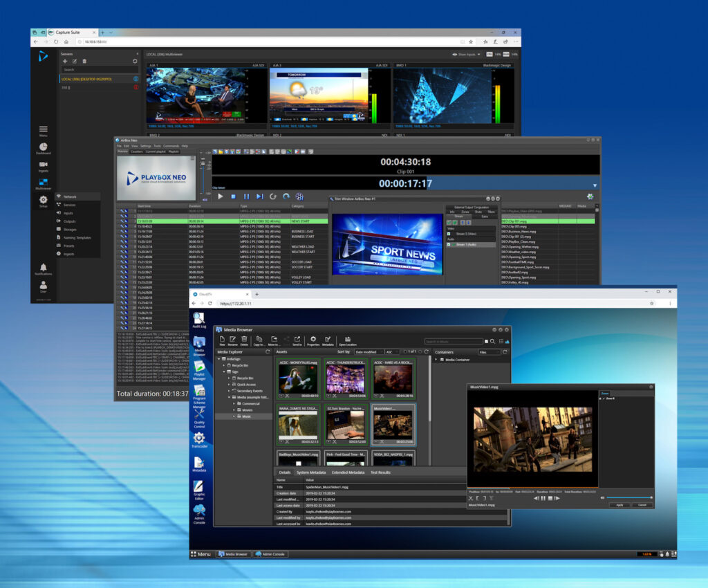Open Notifications bell in Capture Suite sidebar
This screenshot has width=708, height=588.
point(43,270)
